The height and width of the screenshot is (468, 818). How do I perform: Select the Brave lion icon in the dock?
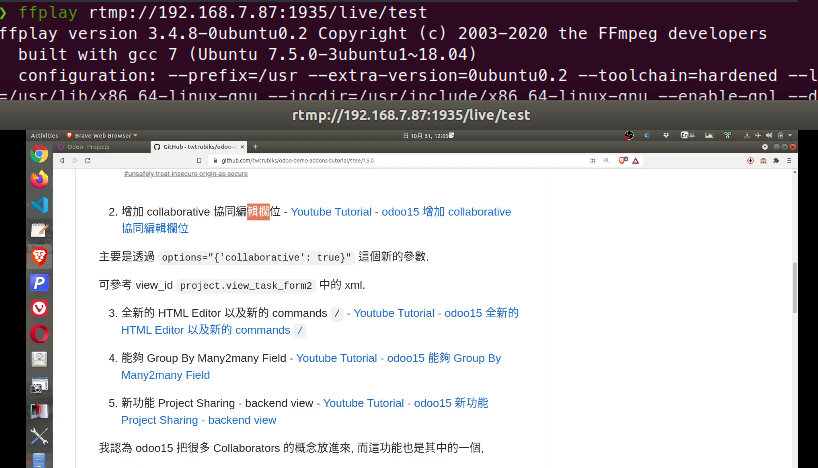point(39,256)
